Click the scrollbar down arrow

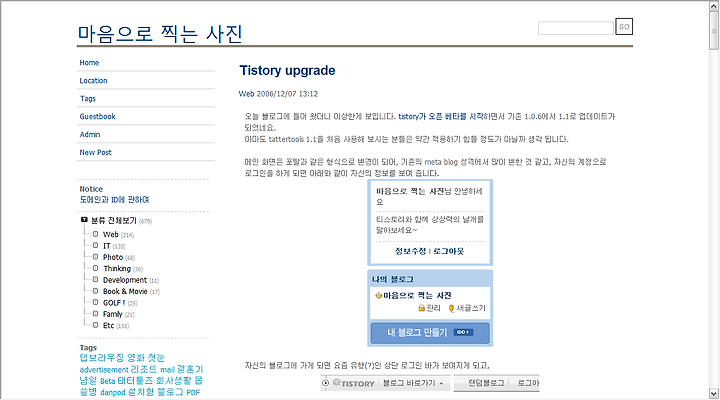[x=714, y=394]
